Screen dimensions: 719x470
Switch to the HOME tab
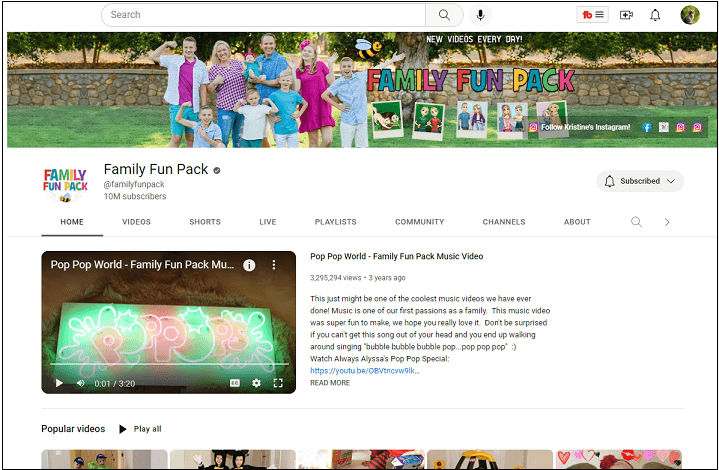point(72,222)
